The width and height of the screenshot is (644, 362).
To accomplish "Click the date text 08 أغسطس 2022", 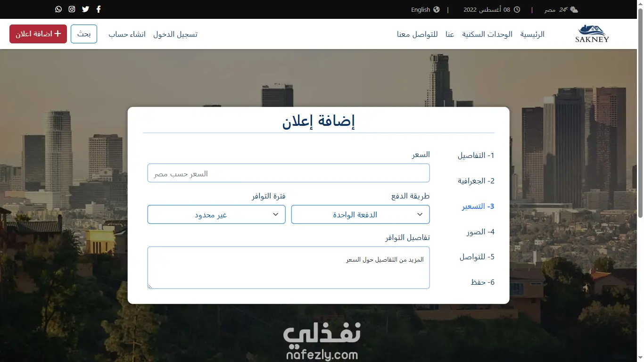I will tap(487, 9).
